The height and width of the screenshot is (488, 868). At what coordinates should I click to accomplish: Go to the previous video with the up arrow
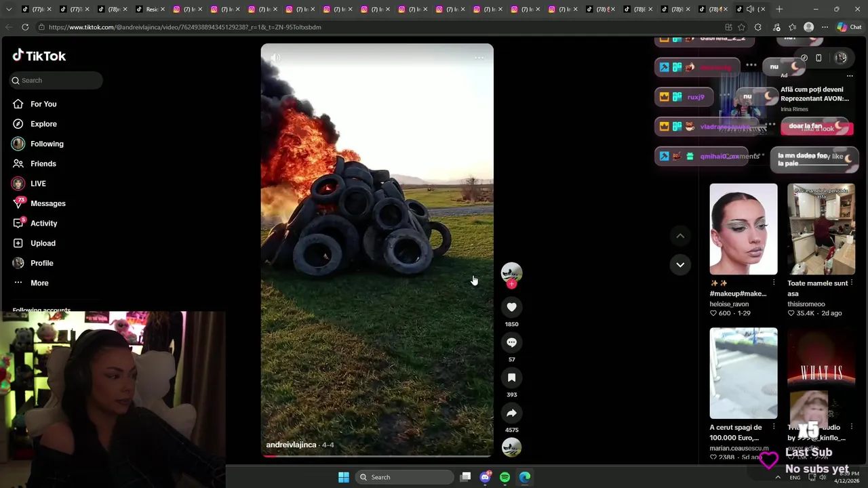680,236
